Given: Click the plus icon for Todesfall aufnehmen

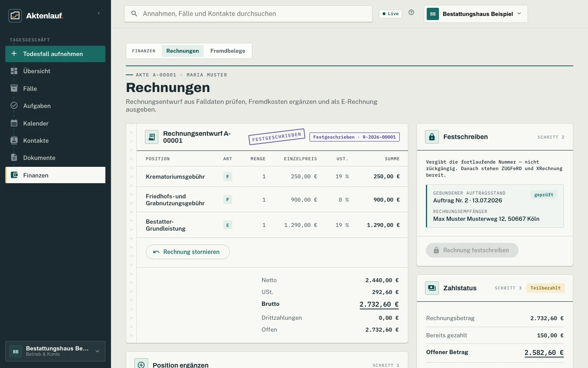Looking at the screenshot, I should 14,54.
